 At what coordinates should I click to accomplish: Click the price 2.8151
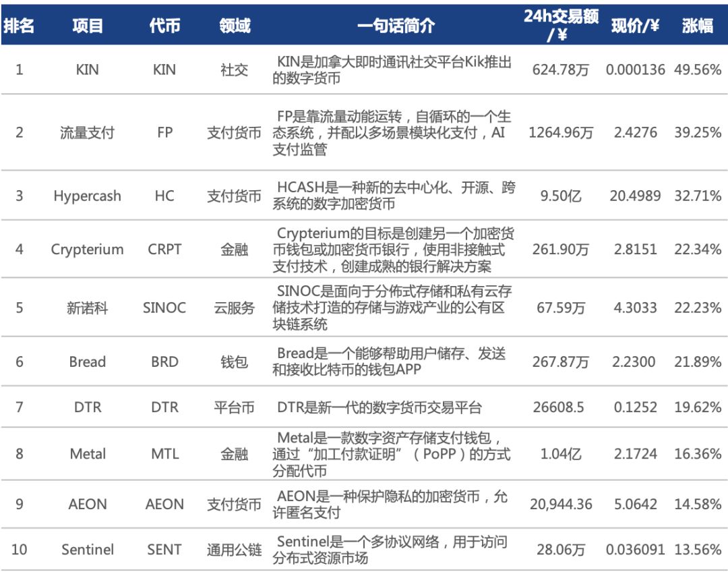click(635, 249)
